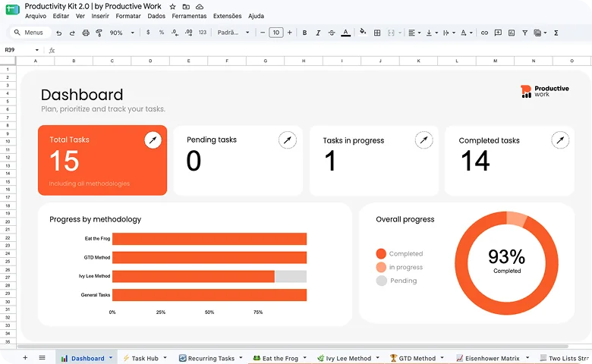This screenshot has width=592, height=364.
Task: Click merge cells icon
Action: [x=391, y=33]
